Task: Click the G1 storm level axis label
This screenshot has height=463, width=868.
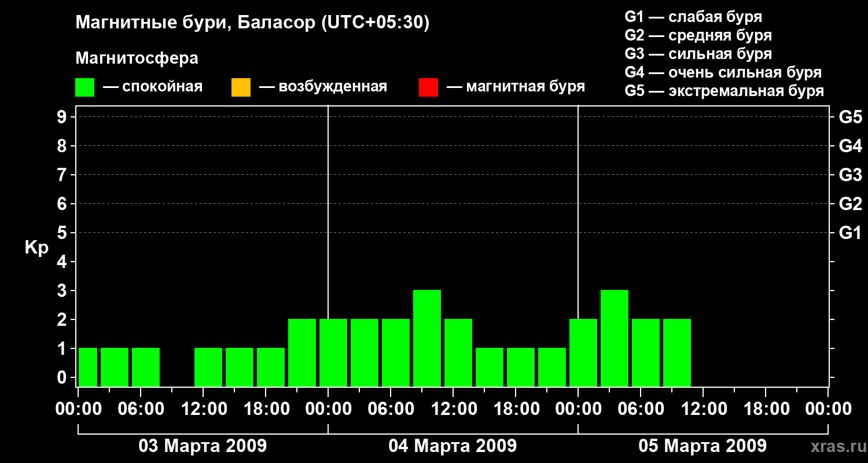Action: (850, 233)
